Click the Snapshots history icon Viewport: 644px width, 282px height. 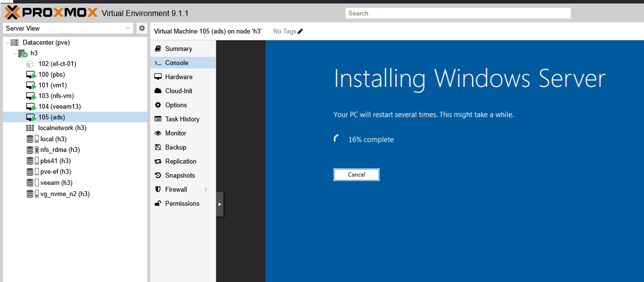click(x=157, y=175)
